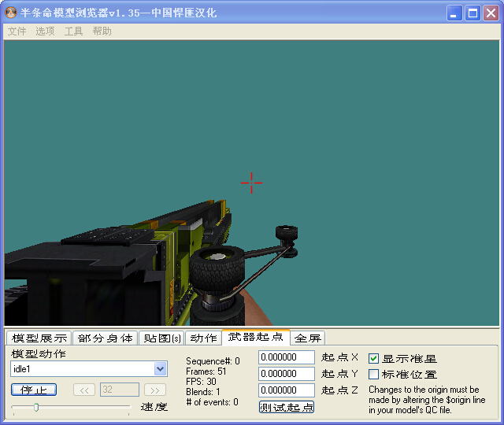The width and height of the screenshot is (504, 425).
Task: Switch to the 模型展示 tab
Action: [x=39, y=338]
